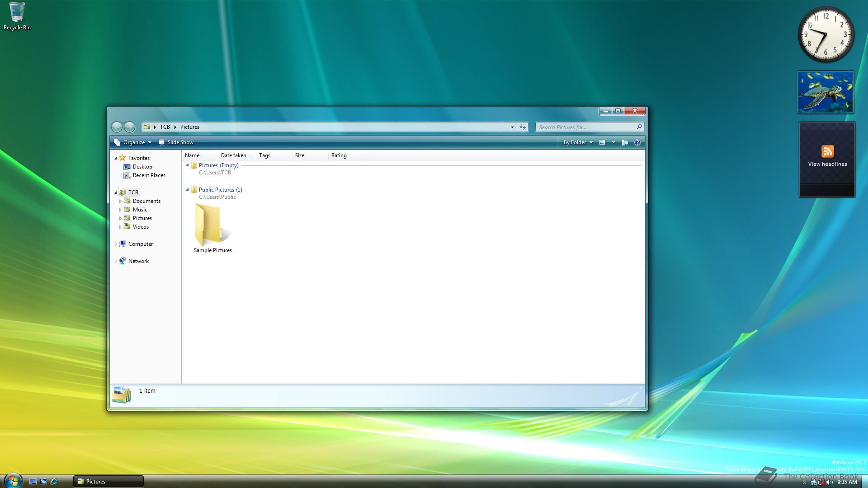Select Pictures in the address breadcrumb

(190, 127)
